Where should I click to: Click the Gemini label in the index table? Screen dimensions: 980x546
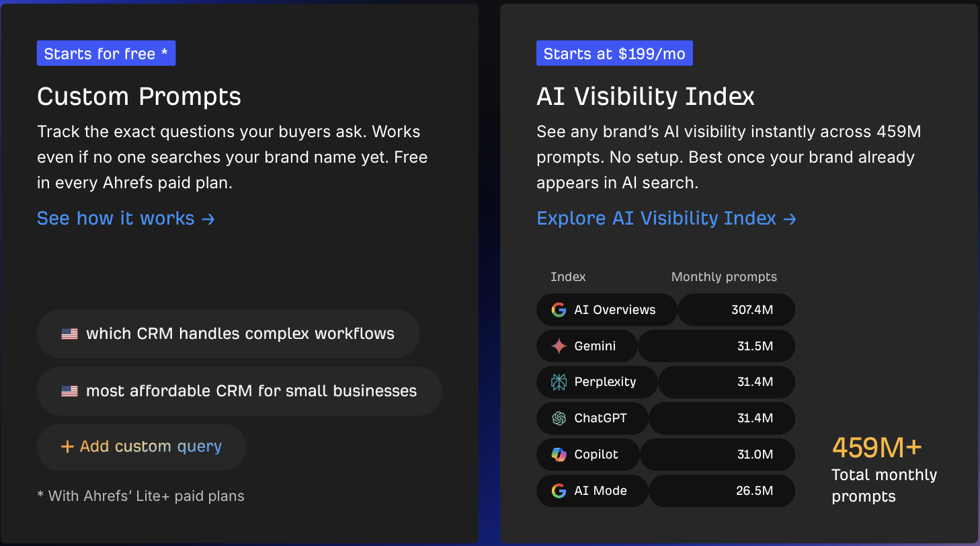(x=595, y=346)
